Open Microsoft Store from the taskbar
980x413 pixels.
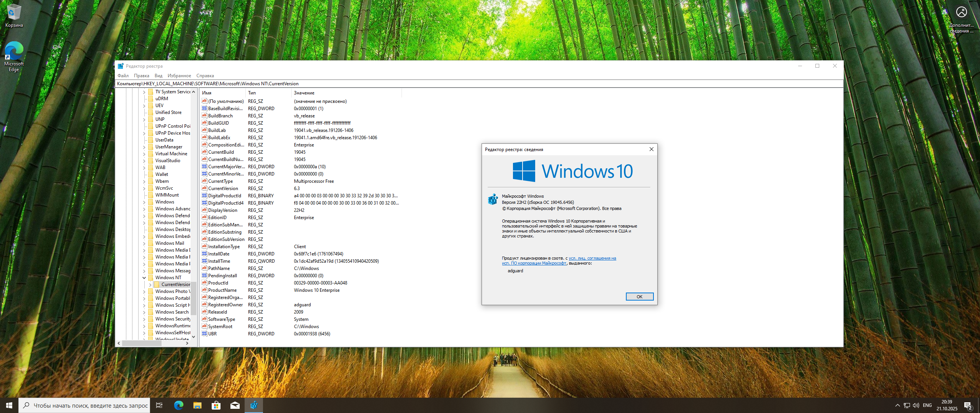pos(216,405)
